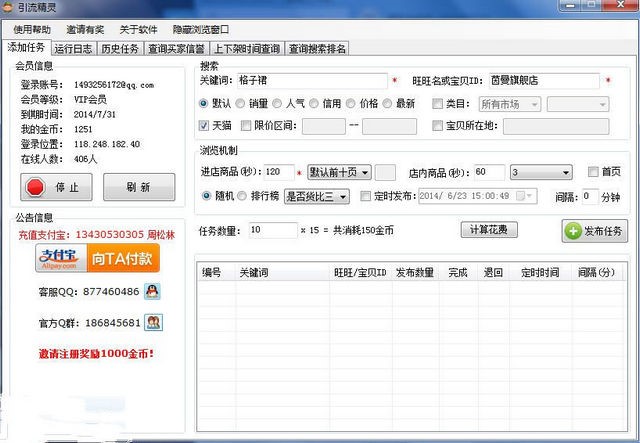This screenshot has height=443, width=640.
Task: Select the 人气 sort radio button
Action: click(277, 103)
